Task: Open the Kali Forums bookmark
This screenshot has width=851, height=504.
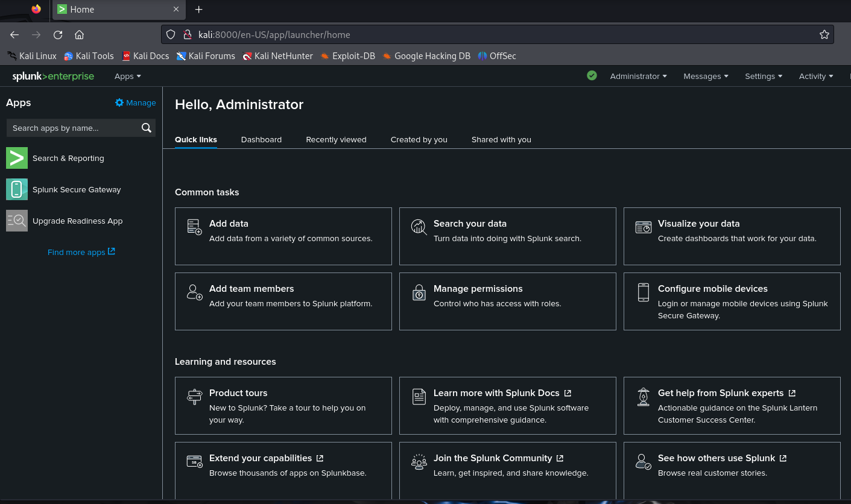Action: [x=206, y=56]
